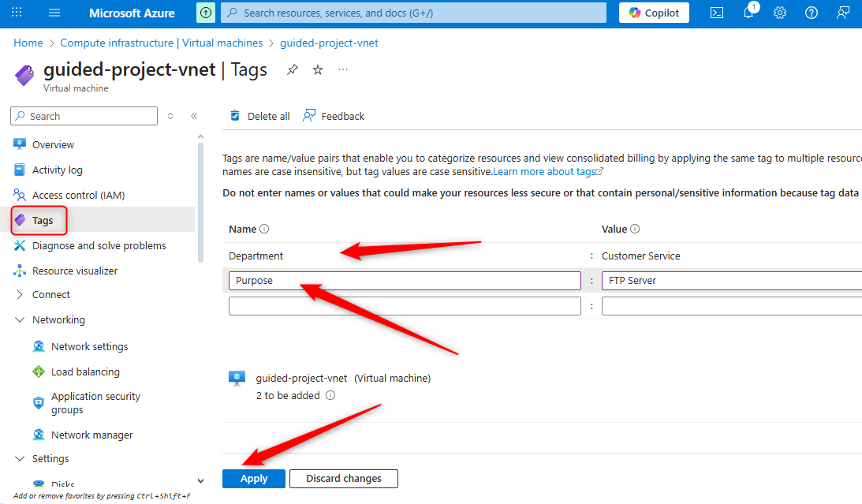Click the expand/collapse all arrows near search

click(170, 116)
